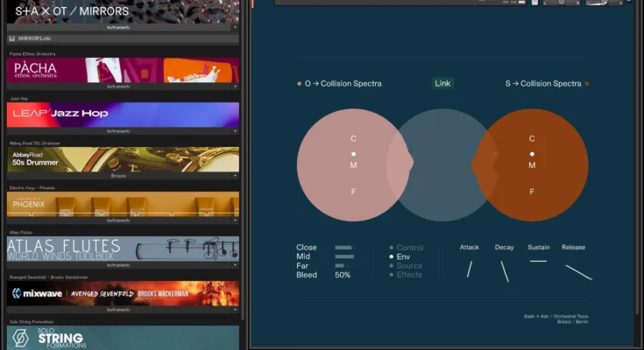Click the Pacha Ethnic Orchestra label
Image resolution: width=644 pixels, height=350 pixels.
(32, 53)
